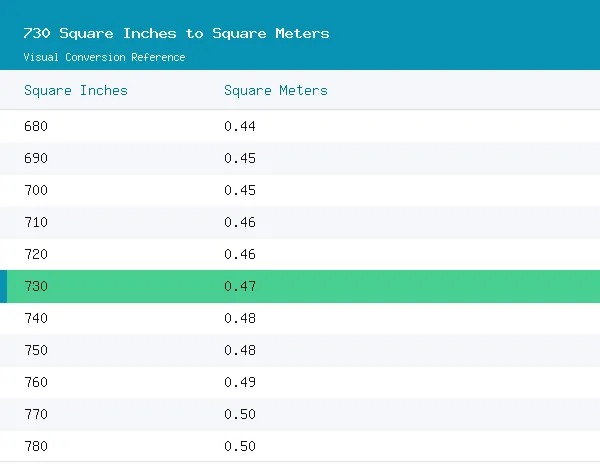Click the highlighted 0.47 value
The width and height of the screenshot is (600, 466).
240,286
